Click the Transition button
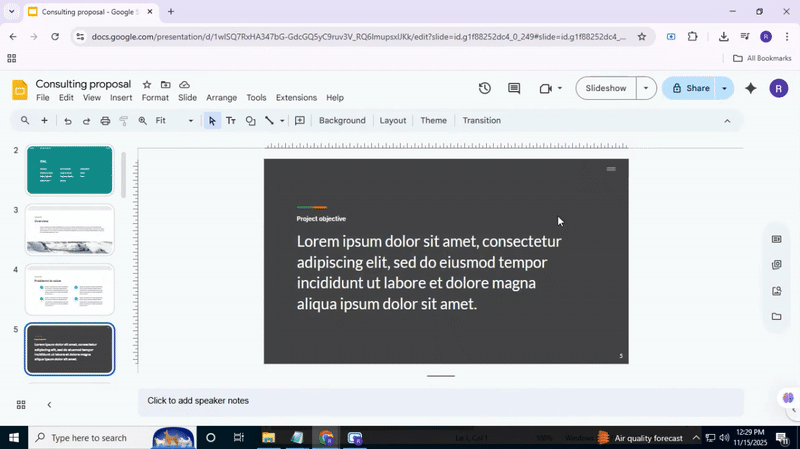 (x=481, y=121)
